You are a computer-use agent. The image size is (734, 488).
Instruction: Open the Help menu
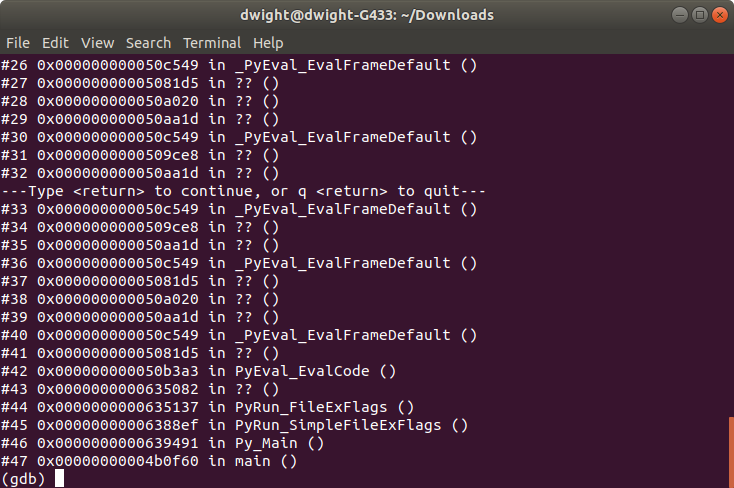(x=268, y=43)
